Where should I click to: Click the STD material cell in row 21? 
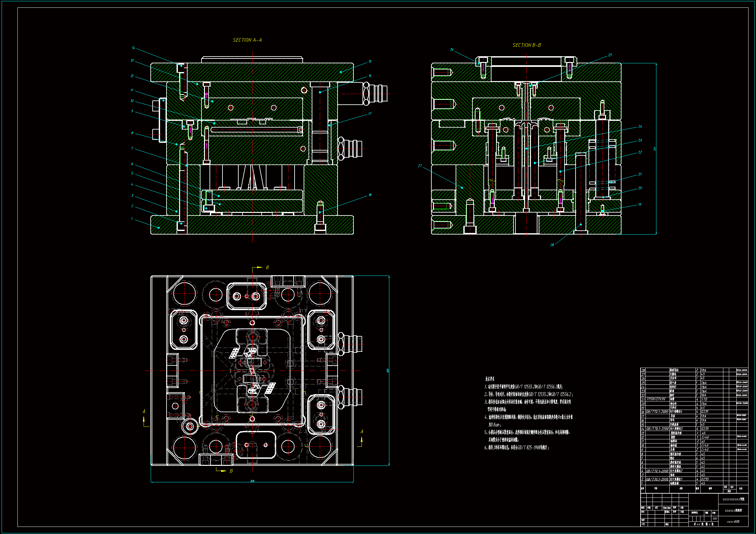coord(704,399)
